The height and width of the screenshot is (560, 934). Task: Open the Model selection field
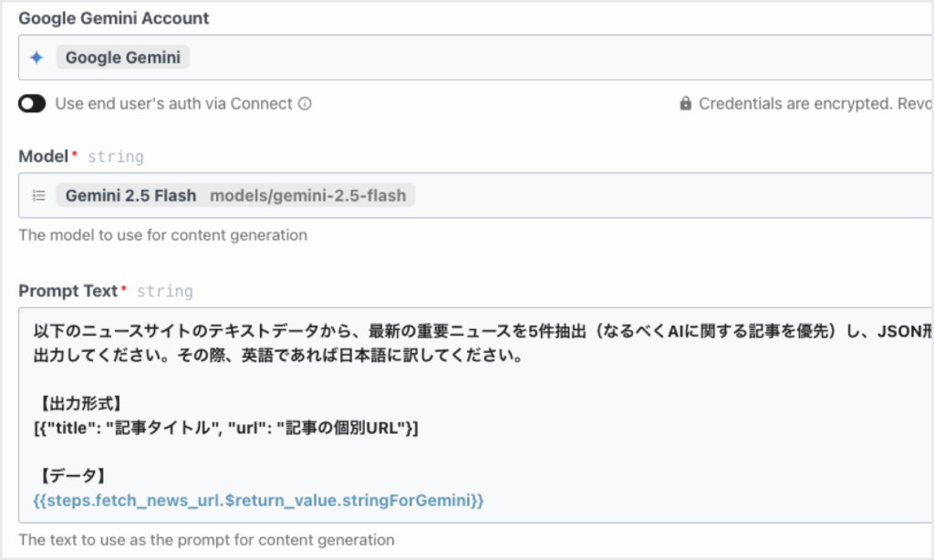click(x=638, y=195)
